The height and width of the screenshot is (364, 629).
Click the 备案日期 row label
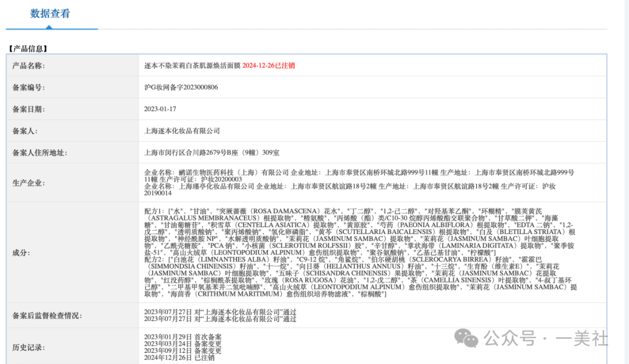29,109
